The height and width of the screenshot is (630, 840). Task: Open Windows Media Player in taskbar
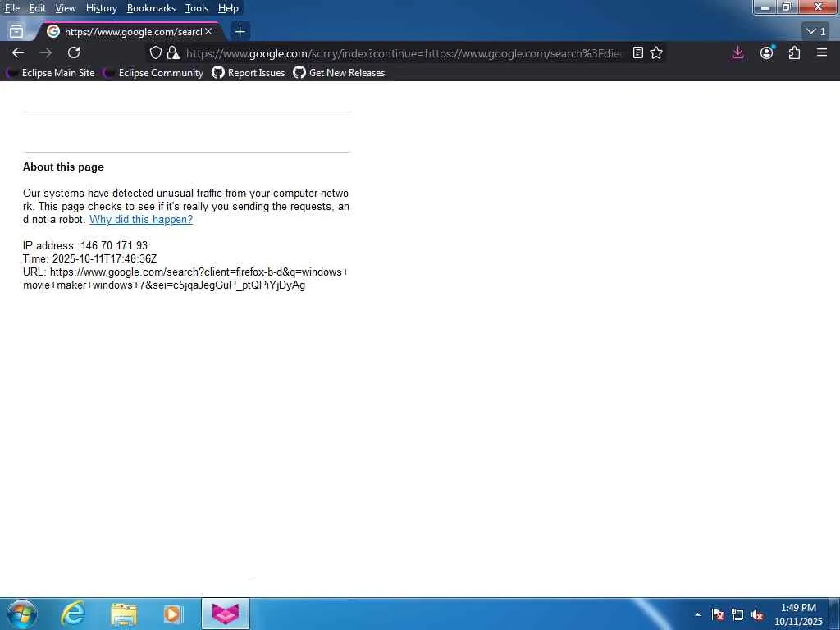point(173,614)
